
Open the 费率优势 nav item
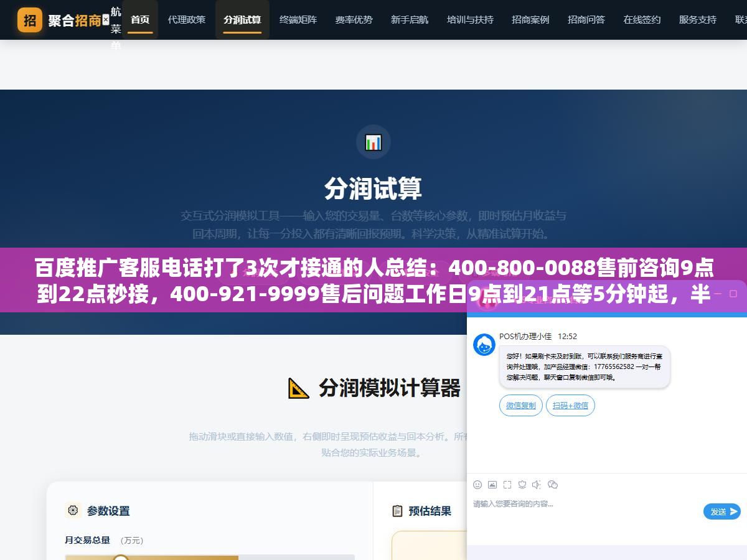[354, 19]
